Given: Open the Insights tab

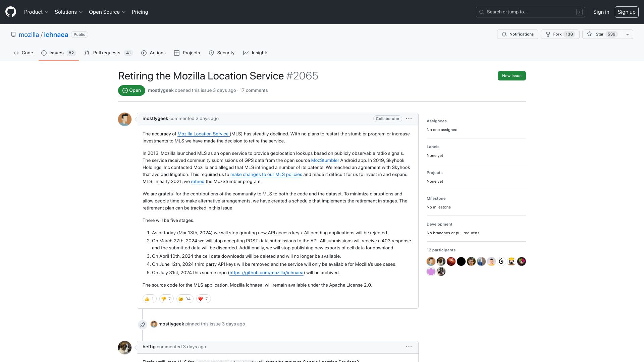Looking at the screenshot, I should (256, 53).
